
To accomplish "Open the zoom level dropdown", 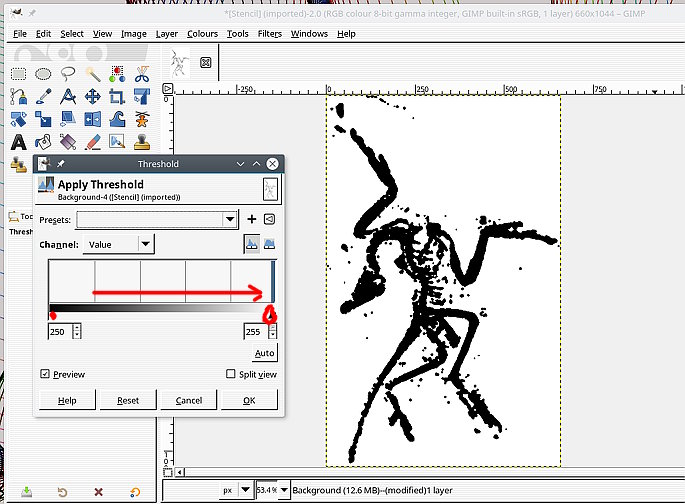I will click(x=285, y=490).
